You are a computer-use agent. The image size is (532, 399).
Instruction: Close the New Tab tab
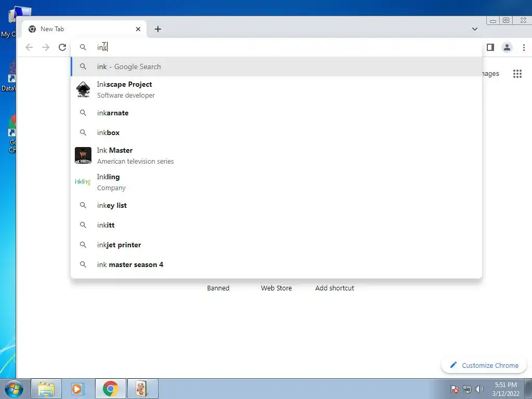[138, 29]
